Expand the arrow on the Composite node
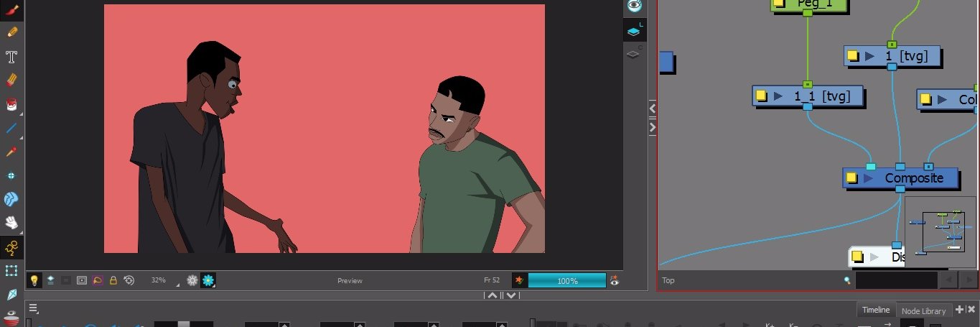980x327 pixels. point(868,178)
